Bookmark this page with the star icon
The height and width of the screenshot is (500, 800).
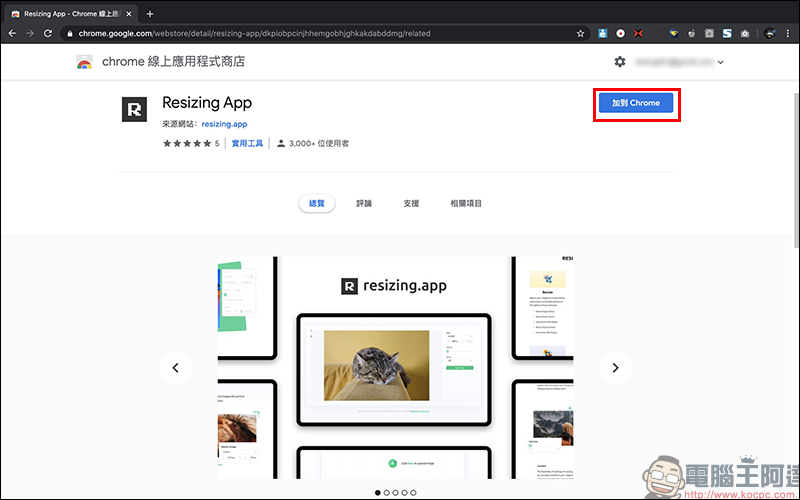point(580,33)
